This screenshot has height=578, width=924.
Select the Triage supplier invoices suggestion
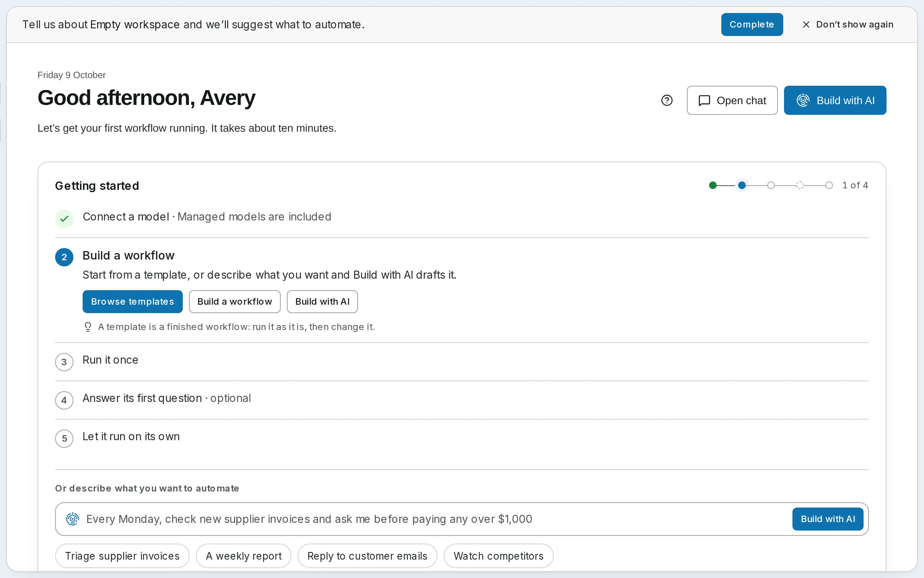pos(122,556)
